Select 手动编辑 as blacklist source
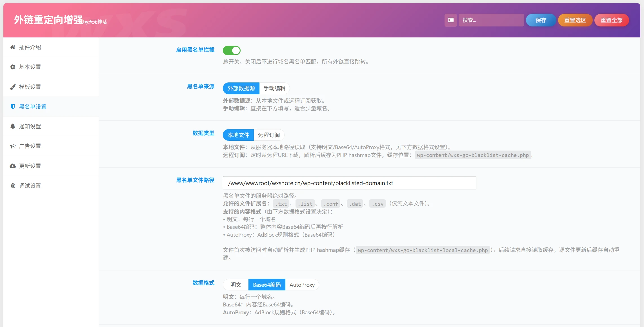Viewport: 644px width, 327px height. click(274, 88)
